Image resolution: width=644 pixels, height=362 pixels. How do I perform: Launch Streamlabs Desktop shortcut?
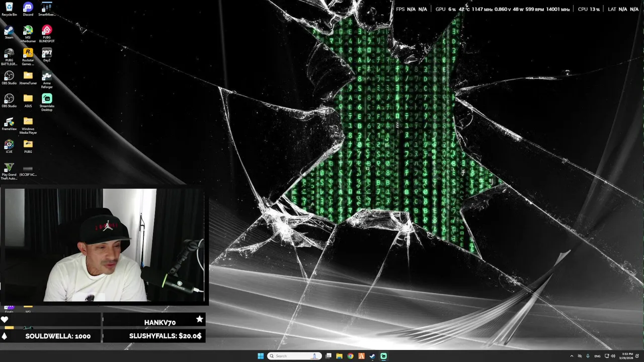[x=47, y=103]
